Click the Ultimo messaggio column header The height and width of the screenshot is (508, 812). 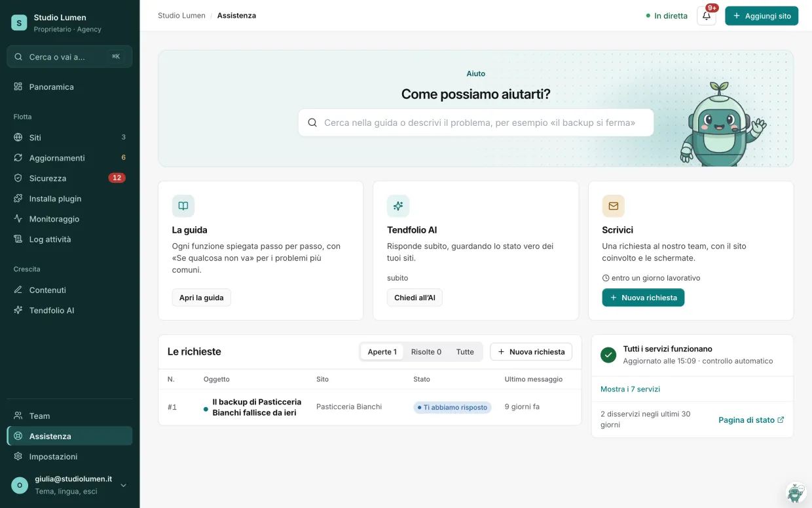tap(534, 380)
